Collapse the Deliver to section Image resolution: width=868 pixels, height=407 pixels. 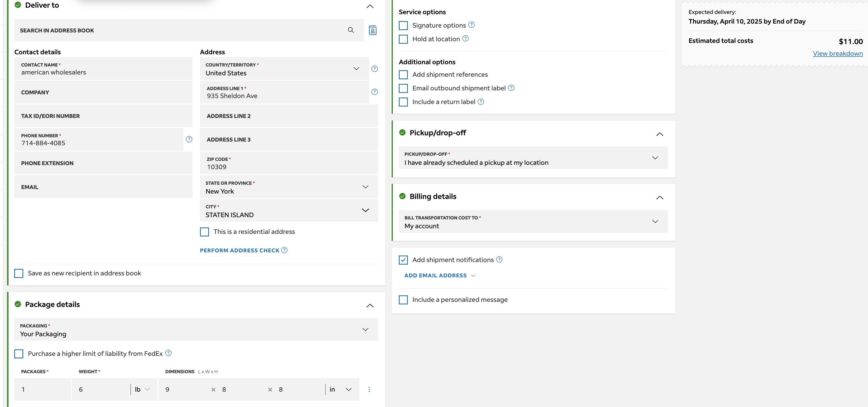coord(370,7)
